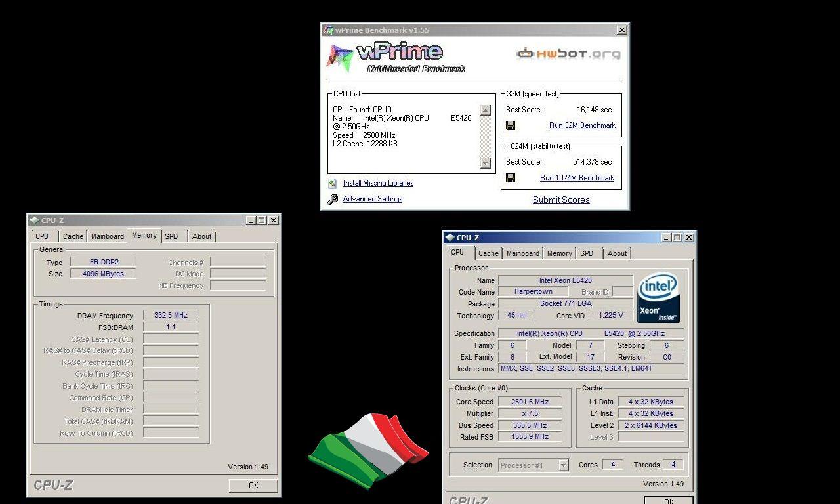Open Cache tab in processor CPU-Z window
The height and width of the screenshot is (504, 840).
coord(488,253)
